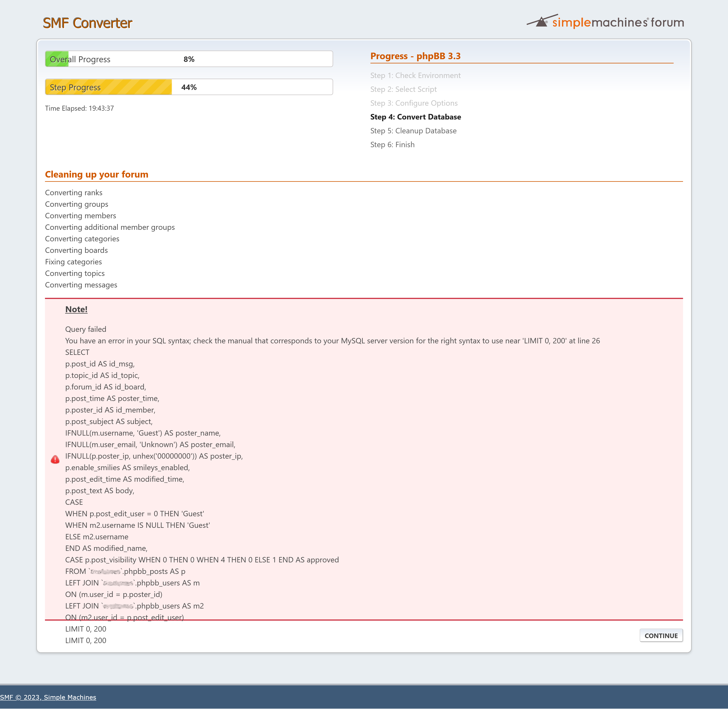Click the Converting groups line
The height and width of the screenshot is (709, 728).
[x=77, y=204]
